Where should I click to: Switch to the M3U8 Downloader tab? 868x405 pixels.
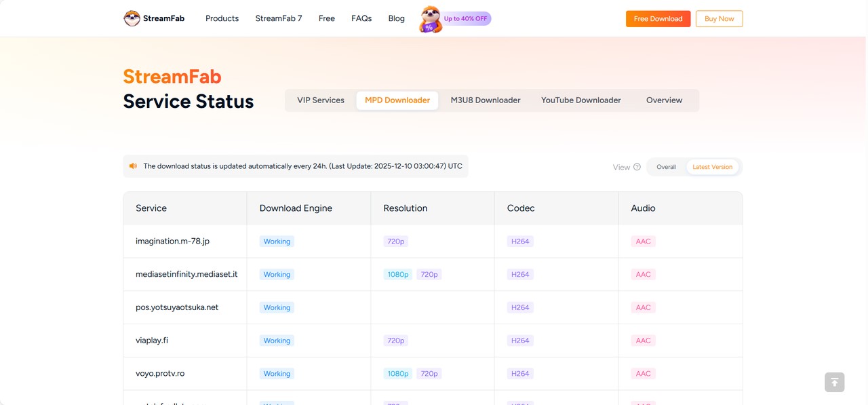[486, 100]
